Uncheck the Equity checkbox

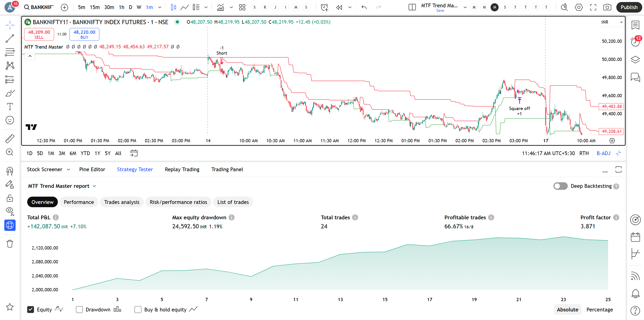[x=31, y=309]
